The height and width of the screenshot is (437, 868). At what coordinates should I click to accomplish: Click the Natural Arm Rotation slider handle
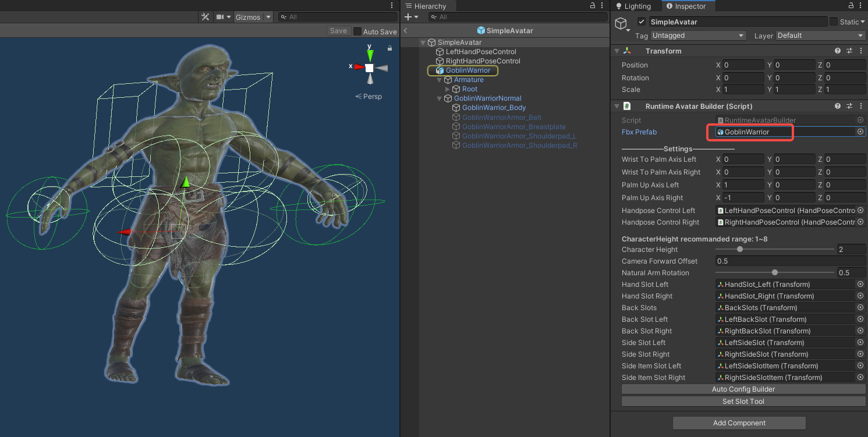[x=775, y=272]
